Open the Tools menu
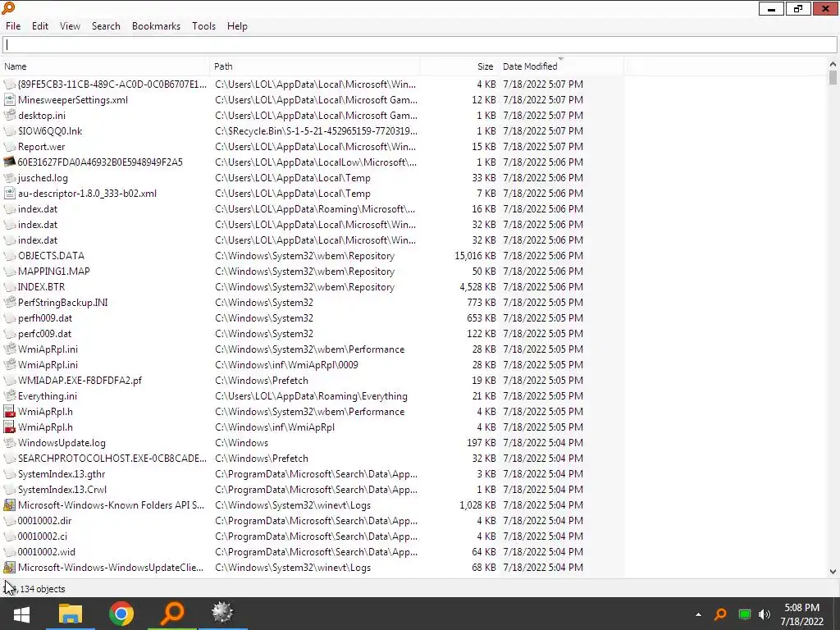This screenshot has width=840, height=630. (203, 26)
